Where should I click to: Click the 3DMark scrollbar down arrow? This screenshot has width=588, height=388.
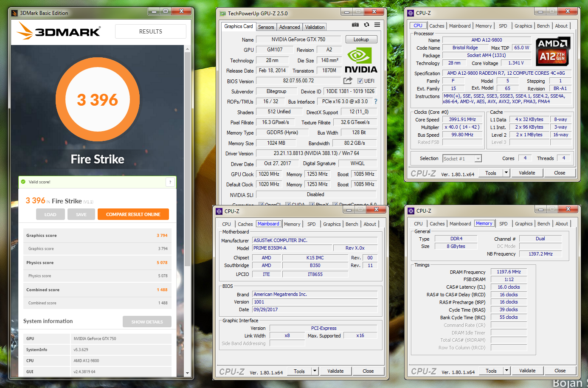coord(188,373)
